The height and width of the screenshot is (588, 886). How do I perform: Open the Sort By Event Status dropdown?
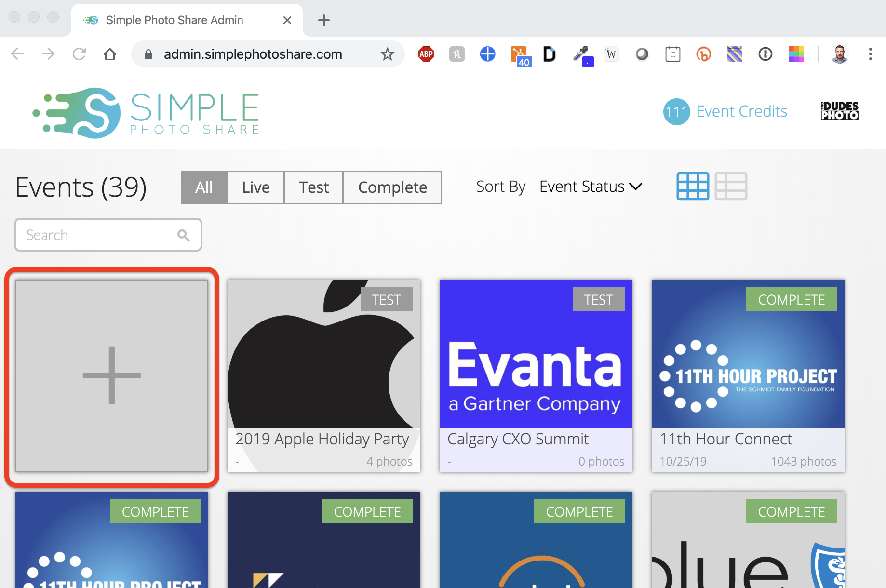tap(591, 187)
